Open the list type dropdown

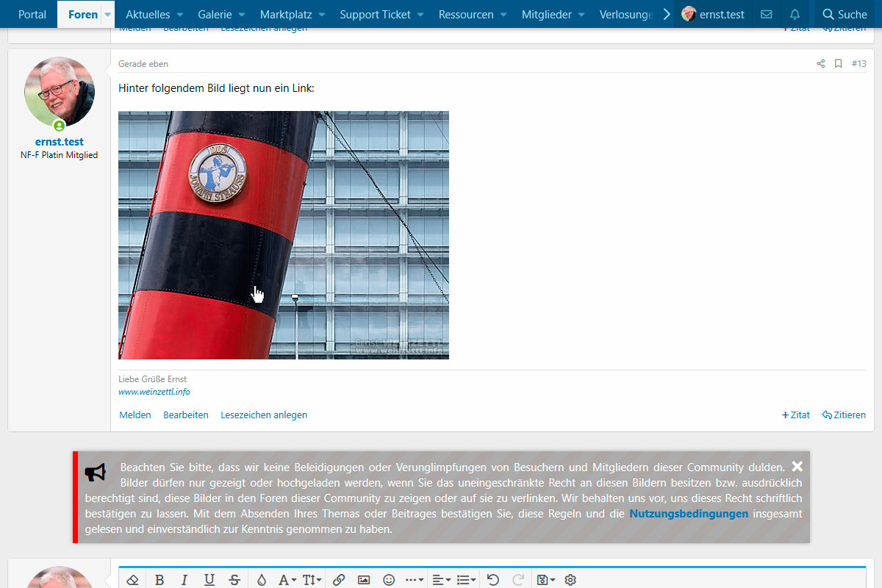(466, 580)
